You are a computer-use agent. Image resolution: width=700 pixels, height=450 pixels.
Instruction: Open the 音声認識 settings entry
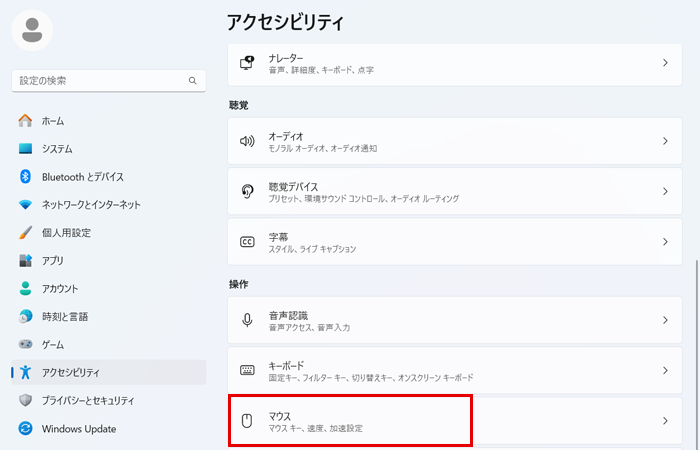pyautogui.click(x=455, y=320)
